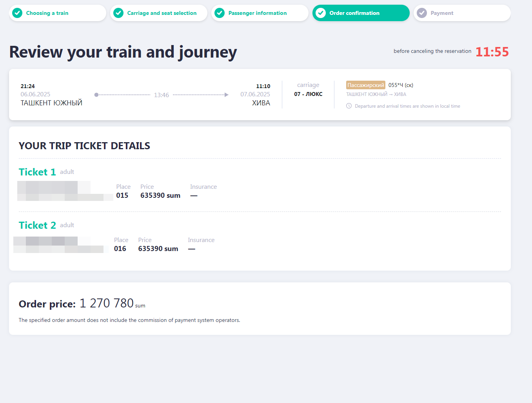Select the Ticket 1 heading
Viewport: 532px width, 403px height.
pos(37,172)
